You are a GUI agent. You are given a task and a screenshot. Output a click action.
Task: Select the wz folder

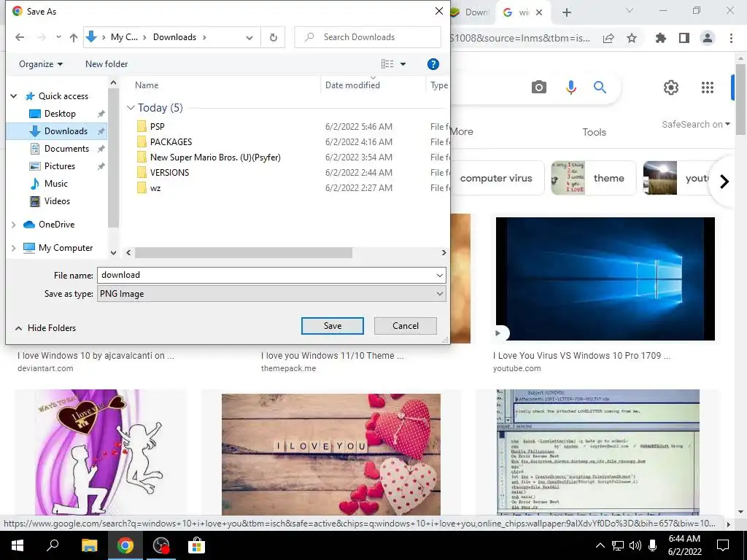tap(155, 188)
